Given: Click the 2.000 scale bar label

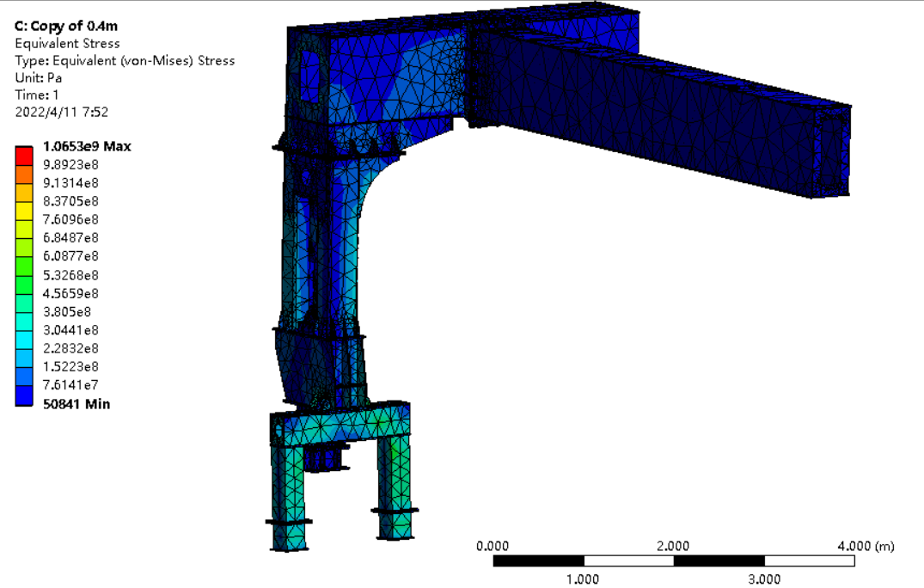Looking at the screenshot, I should coord(673,546).
